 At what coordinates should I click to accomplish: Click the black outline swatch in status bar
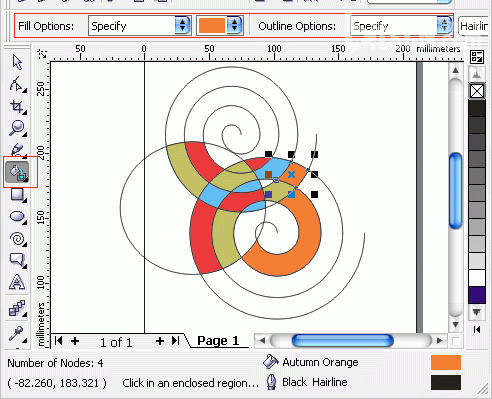(x=446, y=382)
